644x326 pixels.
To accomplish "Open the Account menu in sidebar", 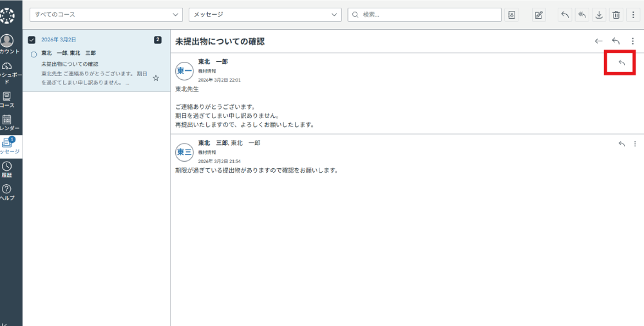I will [8, 44].
